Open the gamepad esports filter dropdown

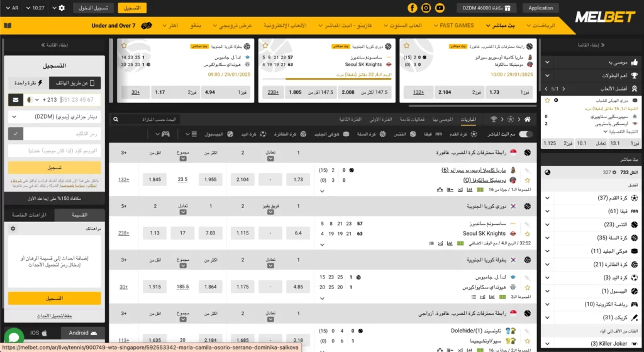(x=162, y=134)
